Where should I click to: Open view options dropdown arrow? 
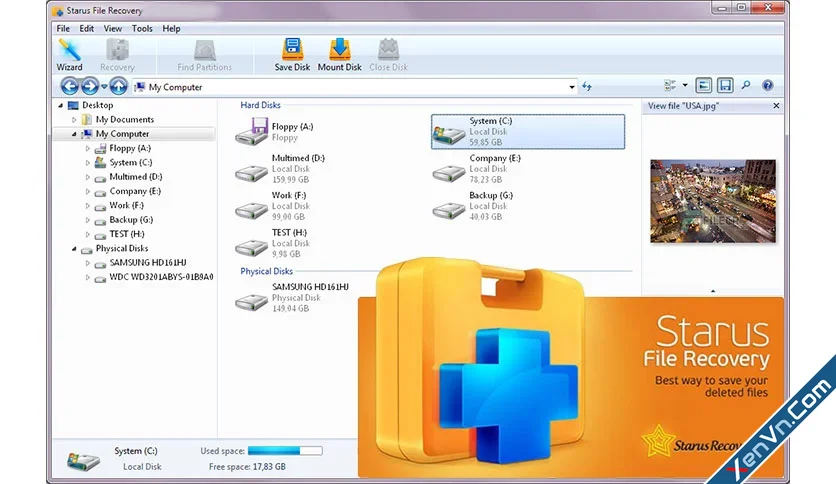click(x=685, y=85)
